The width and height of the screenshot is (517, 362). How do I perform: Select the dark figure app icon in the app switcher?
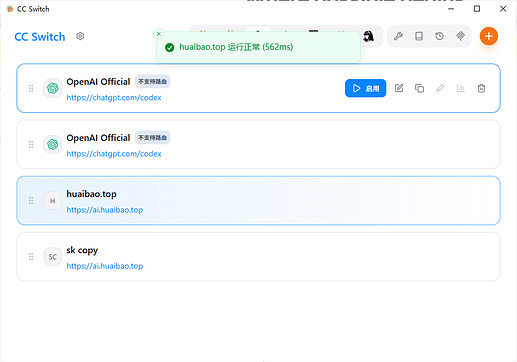click(x=368, y=36)
